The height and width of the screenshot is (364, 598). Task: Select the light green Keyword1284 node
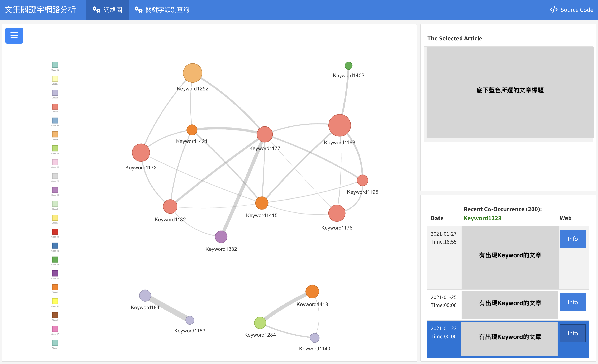(x=260, y=323)
